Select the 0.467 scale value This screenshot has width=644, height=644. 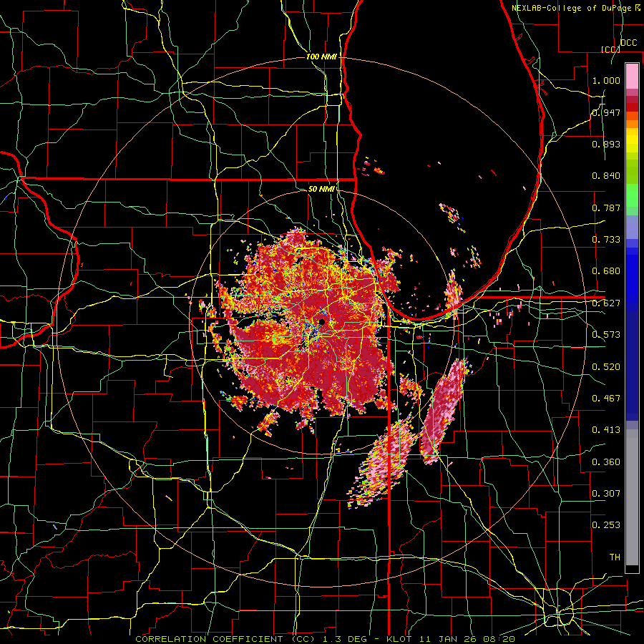tap(606, 399)
